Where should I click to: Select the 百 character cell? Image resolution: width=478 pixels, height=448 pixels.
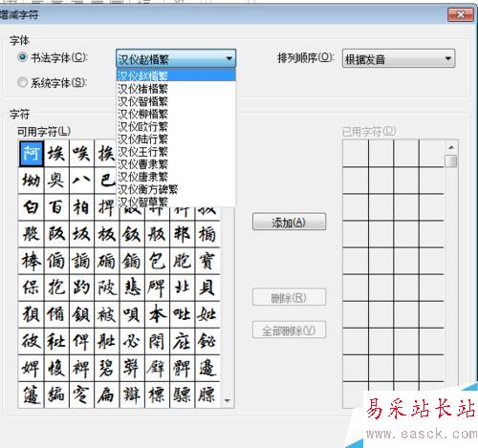click(56, 207)
